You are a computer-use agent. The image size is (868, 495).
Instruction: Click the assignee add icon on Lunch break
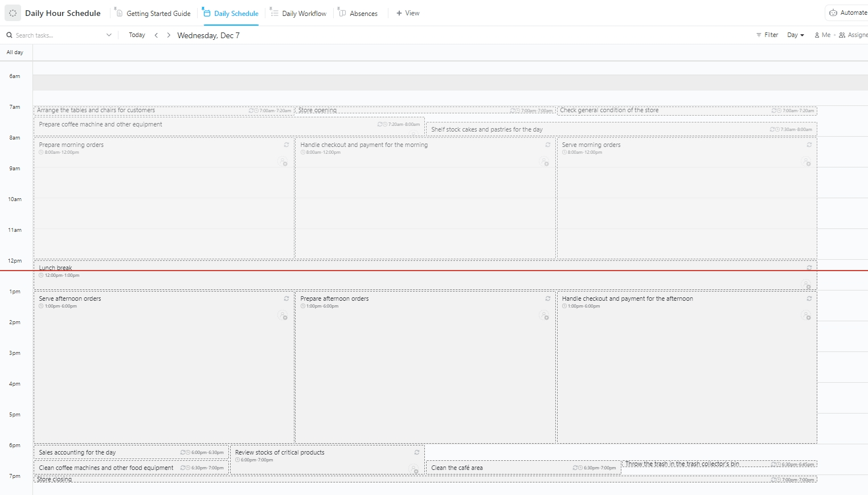[807, 285]
